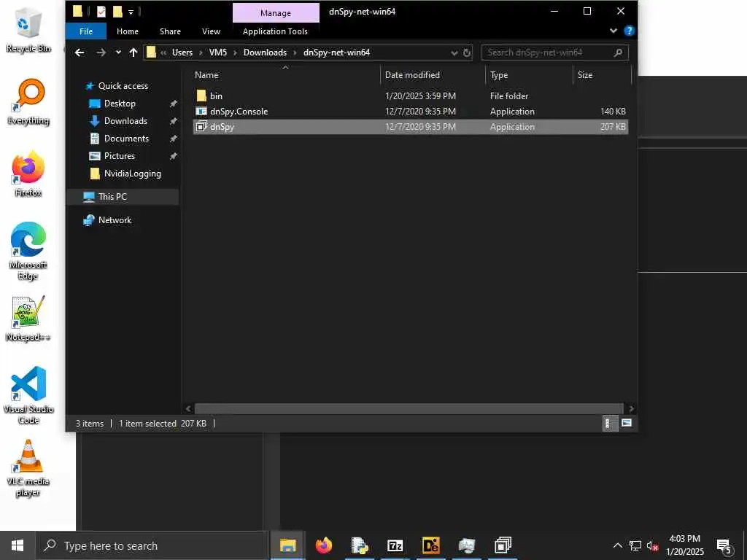Select the dnSpy application file icon
Image resolution: width=747 pixels, height=560 pixels.
point(201,127)
